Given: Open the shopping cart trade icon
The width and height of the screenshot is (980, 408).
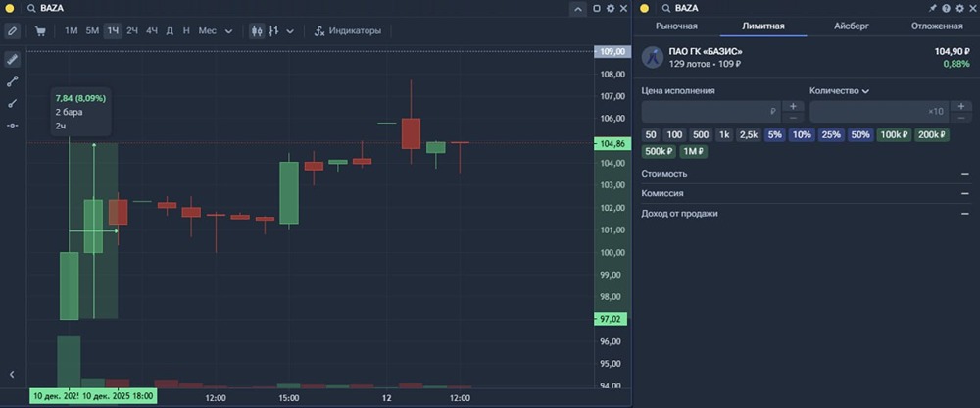Looking at the screenshot, I should click(40, 30).
